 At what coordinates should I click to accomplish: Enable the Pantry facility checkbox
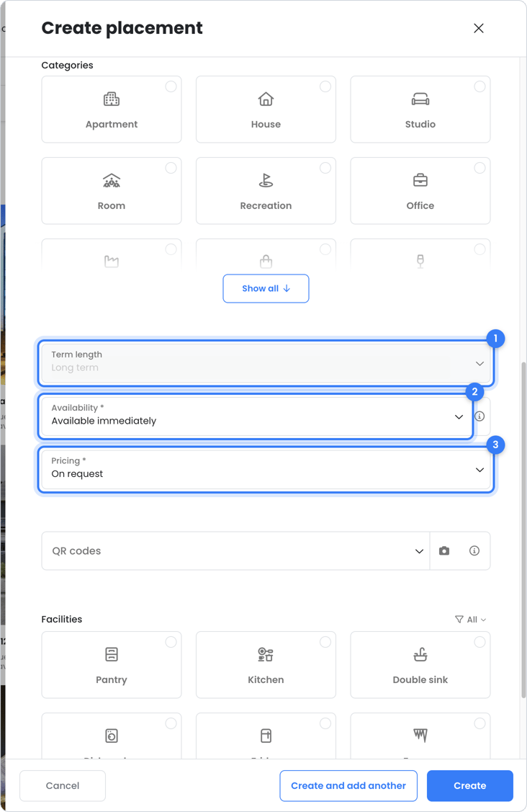171,642
